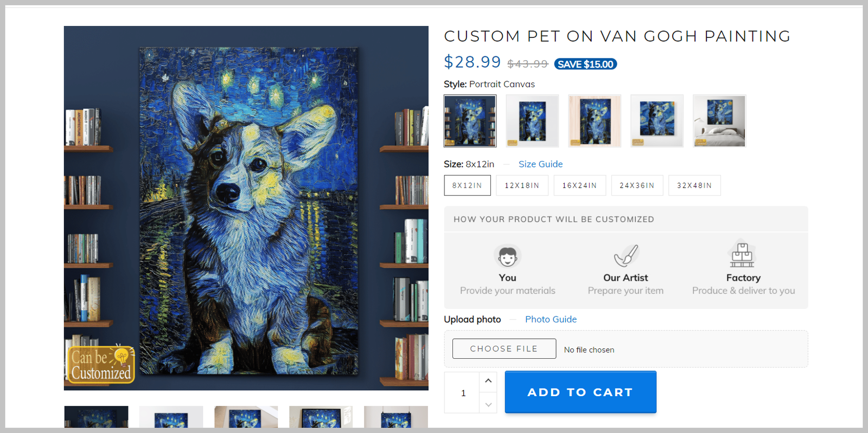This screenshot has width=868, height=433.
Task: Select the 12x18in size option
Action: [522, 185]
